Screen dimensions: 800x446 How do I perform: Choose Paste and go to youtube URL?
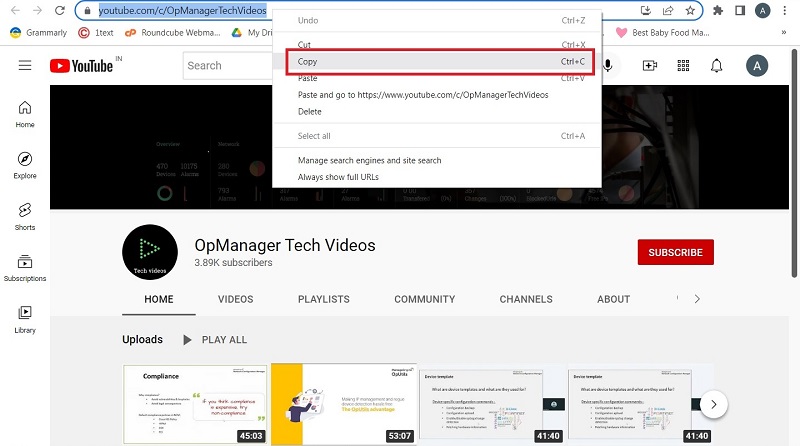click(x=437, y=95)
